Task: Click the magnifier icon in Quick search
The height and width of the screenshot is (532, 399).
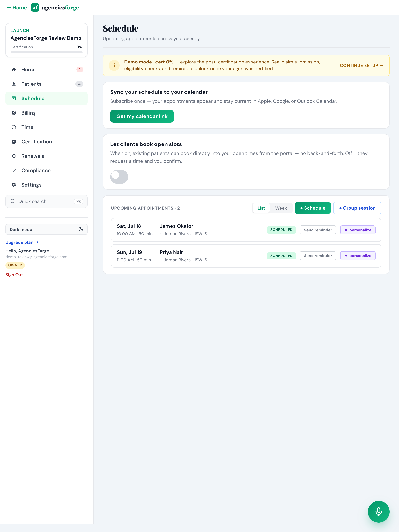Action: pos(13,201)
